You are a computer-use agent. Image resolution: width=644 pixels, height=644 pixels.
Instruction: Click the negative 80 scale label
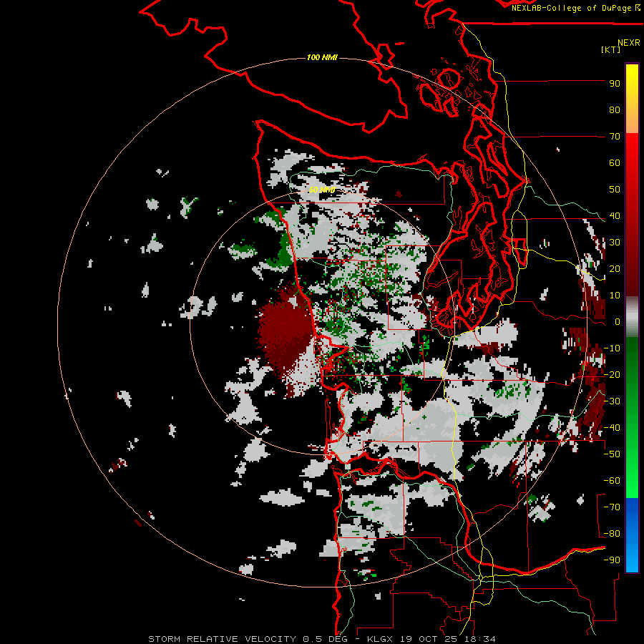point(612,534)
